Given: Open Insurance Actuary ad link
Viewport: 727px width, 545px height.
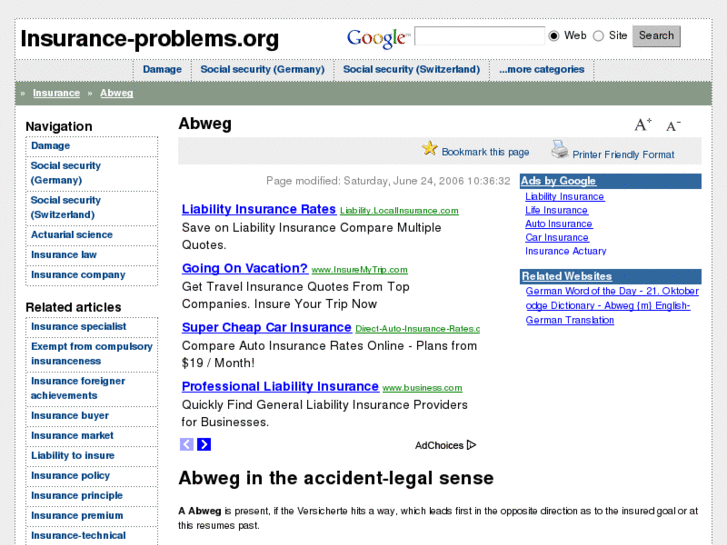Looking at the screenshot, I should pos(566,251).
